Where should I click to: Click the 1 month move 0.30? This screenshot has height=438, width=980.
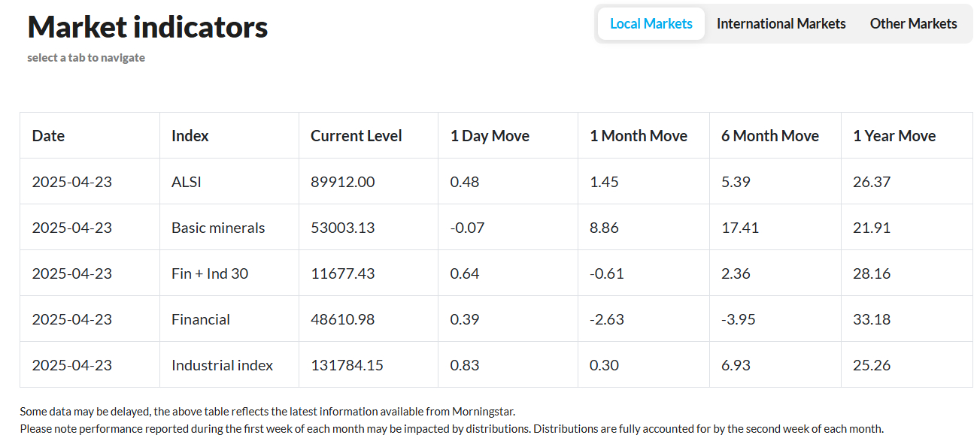[604, 365]
